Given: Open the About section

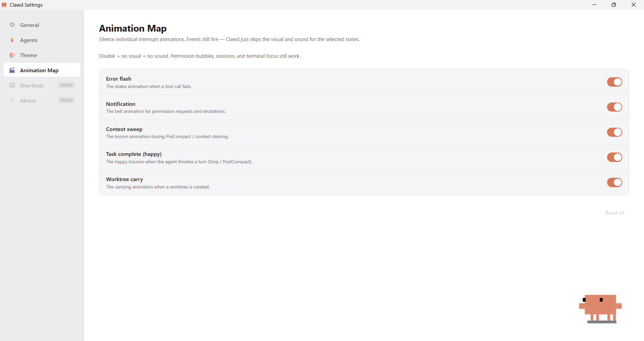Looking at the screenshot, I should point(42,100).
